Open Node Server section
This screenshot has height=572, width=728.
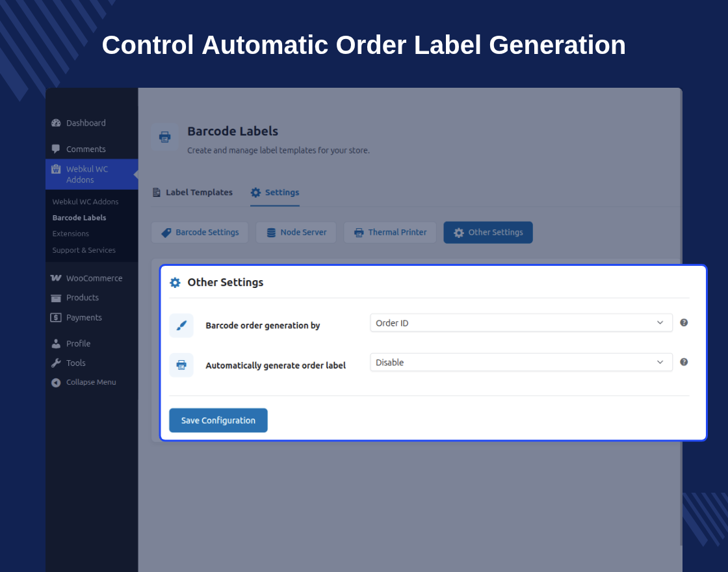tap(296, 233)
